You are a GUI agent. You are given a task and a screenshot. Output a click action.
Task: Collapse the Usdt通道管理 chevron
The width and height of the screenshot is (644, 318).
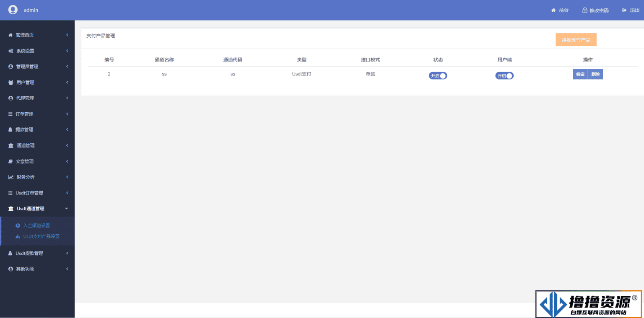[67, 209]
